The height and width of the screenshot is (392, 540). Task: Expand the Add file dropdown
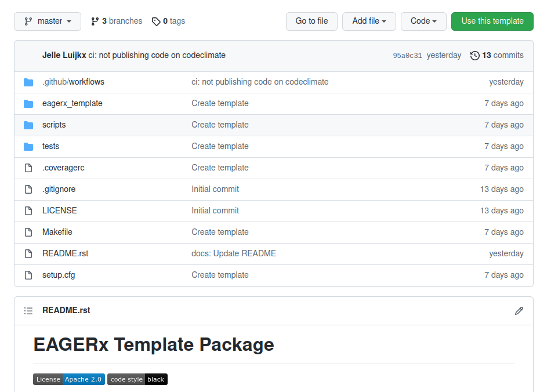(x=369, y=21)
